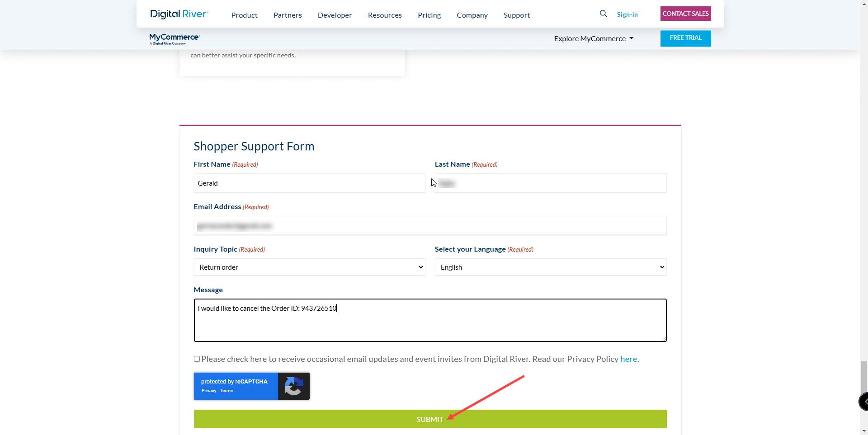
Task: Click the reCAPTCHA badge icon
Action: [x=293, y=386]
